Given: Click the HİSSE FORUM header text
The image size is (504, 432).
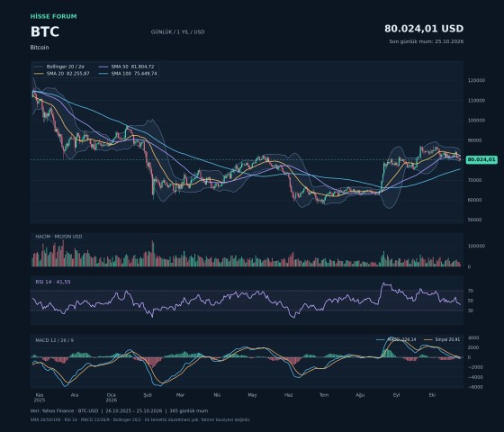Looking at the screenshot, I should click(54, 16).
